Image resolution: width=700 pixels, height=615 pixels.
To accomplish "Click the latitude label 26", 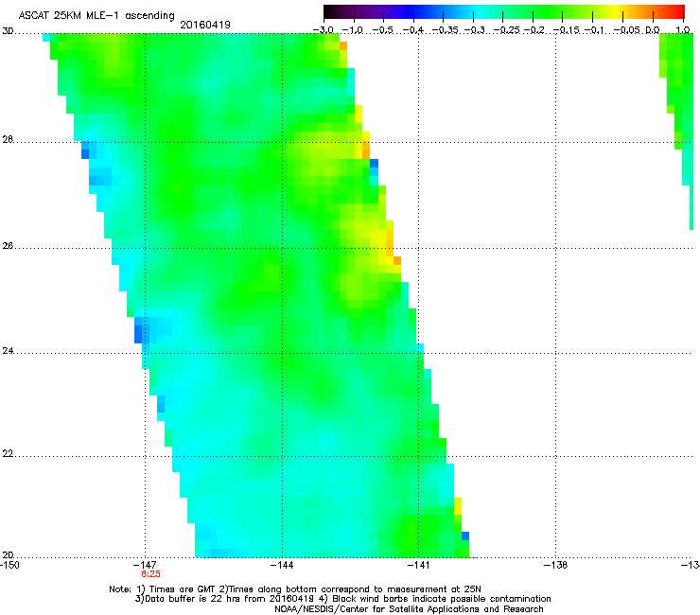I will (x=8, y=246).
